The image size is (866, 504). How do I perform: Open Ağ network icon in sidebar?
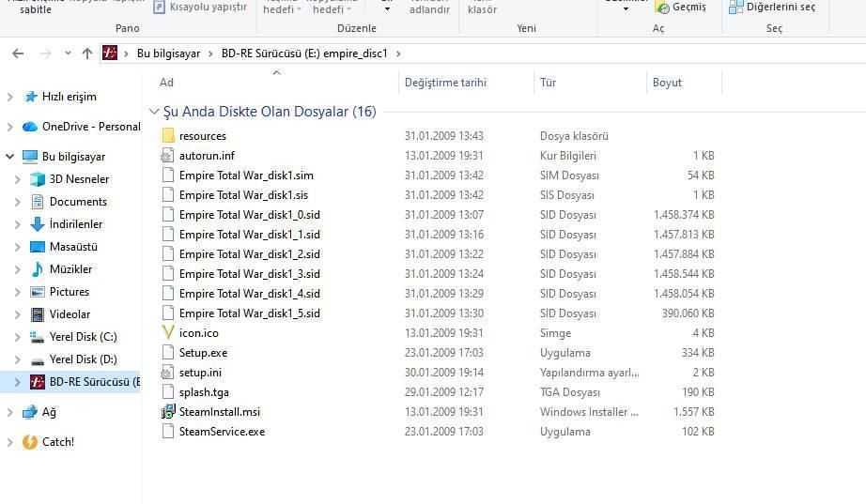tap(30, 412)
